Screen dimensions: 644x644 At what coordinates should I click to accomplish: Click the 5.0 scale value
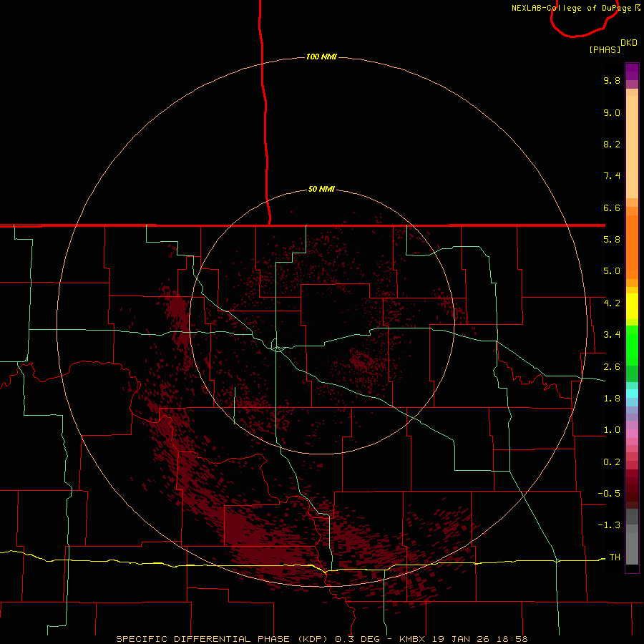tap(612, 271)
